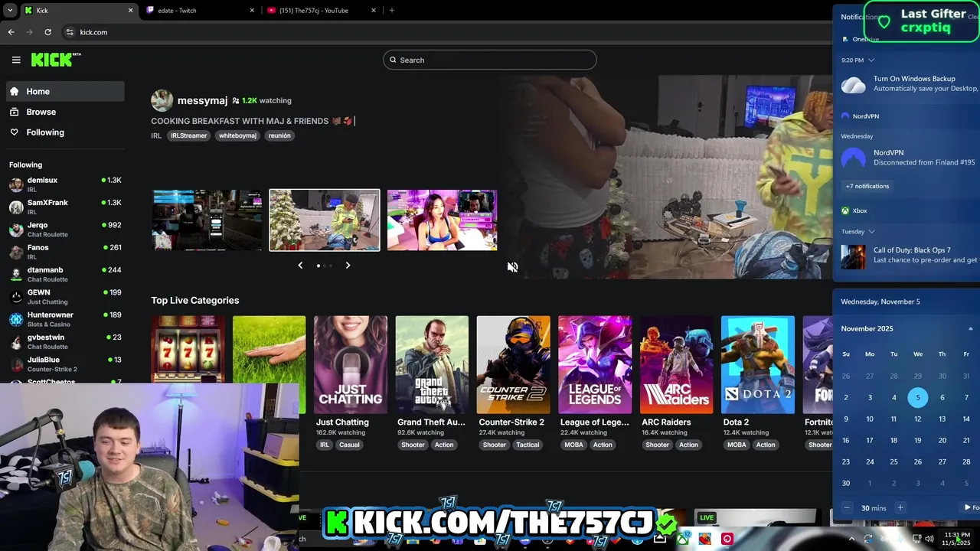Open the Counter-Strike 2 category
Image resolution: width=980 pixels, height=551 pixels.
[x=513, y=364]
